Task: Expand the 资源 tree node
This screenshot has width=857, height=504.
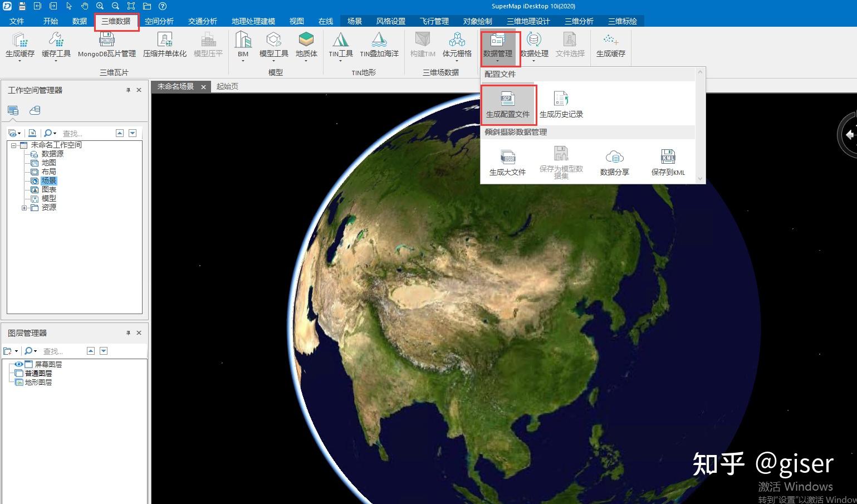Action: pyautogui.click(x=24, y=208)
